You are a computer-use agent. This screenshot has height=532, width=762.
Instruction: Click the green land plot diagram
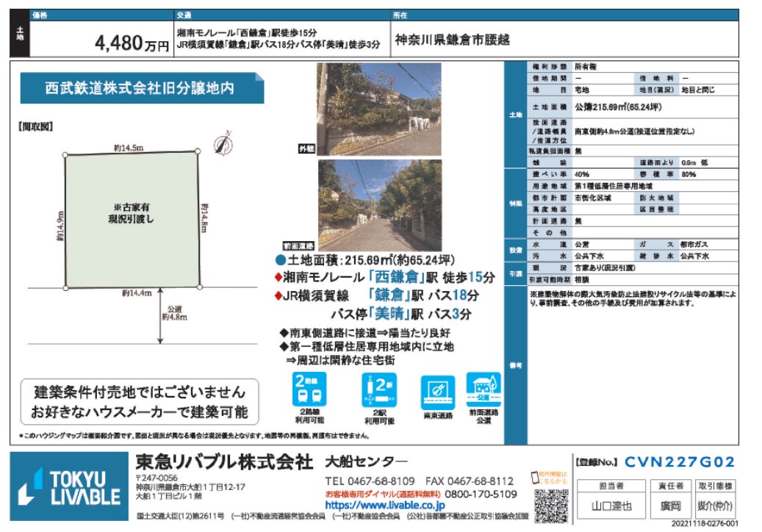(132, 219)
